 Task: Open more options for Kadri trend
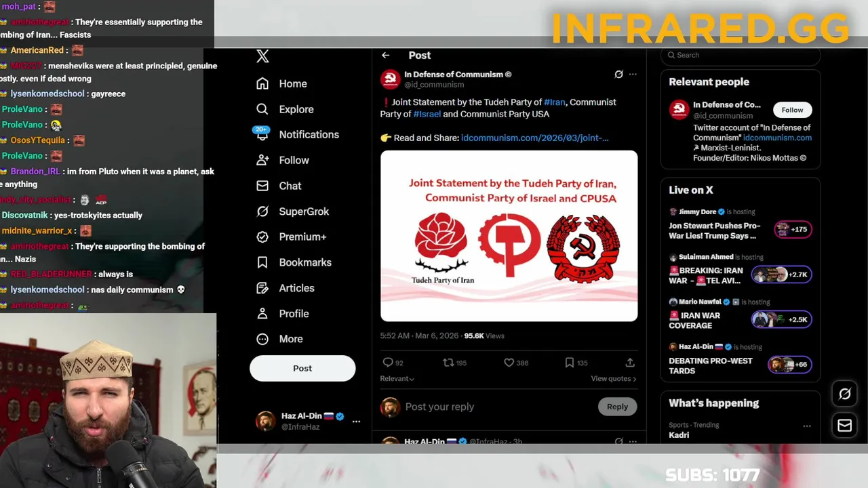click(x=807, y=426)
